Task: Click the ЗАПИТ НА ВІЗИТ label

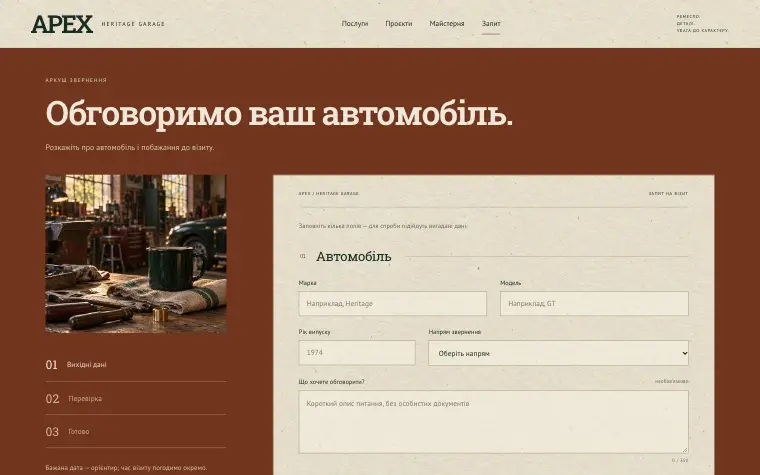Action: pyautogui.click(x=668, y=193)
